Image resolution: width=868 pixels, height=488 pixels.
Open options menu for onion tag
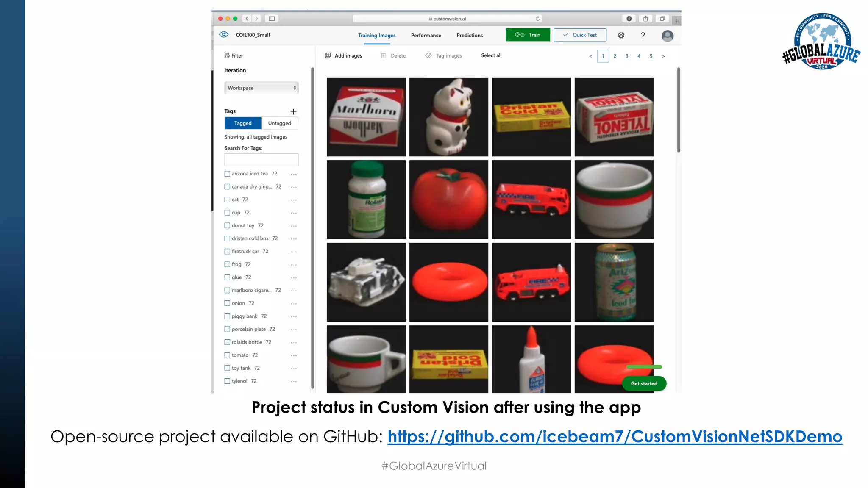pyautogui.click(x=294, y=304)
